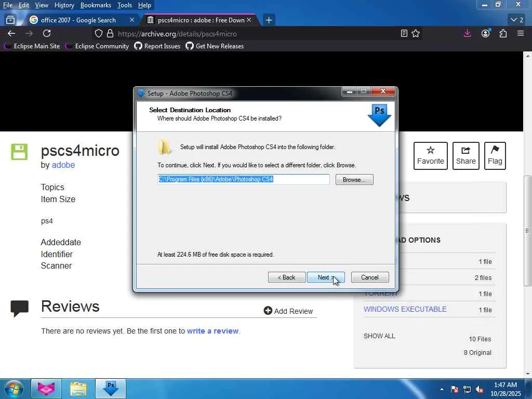532x399 pixels.
Task: Switch to office 2007 Google Search tab
Action: (x=78, y=20)
